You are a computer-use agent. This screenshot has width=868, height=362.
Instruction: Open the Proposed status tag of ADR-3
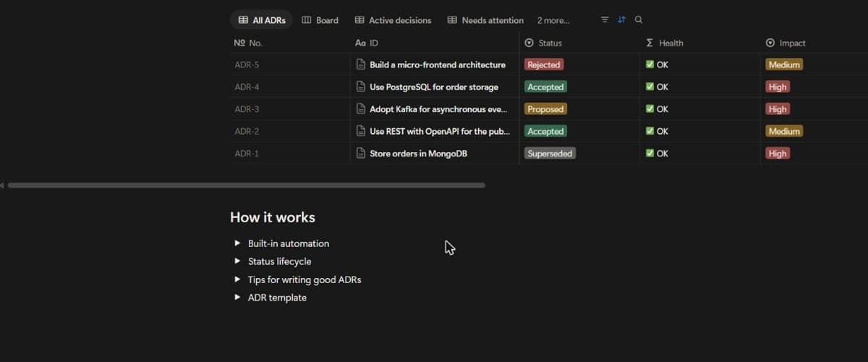coord(545,109)
